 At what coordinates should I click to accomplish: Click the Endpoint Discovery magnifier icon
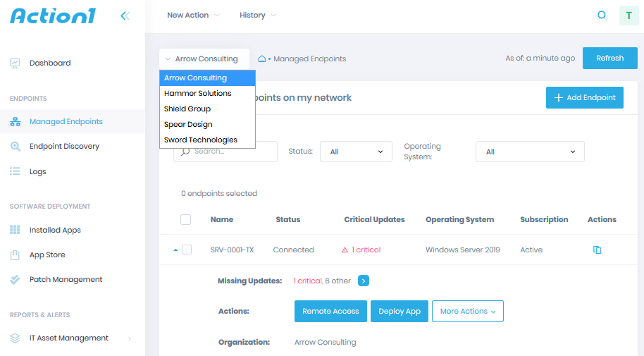(x=16, y=147)
